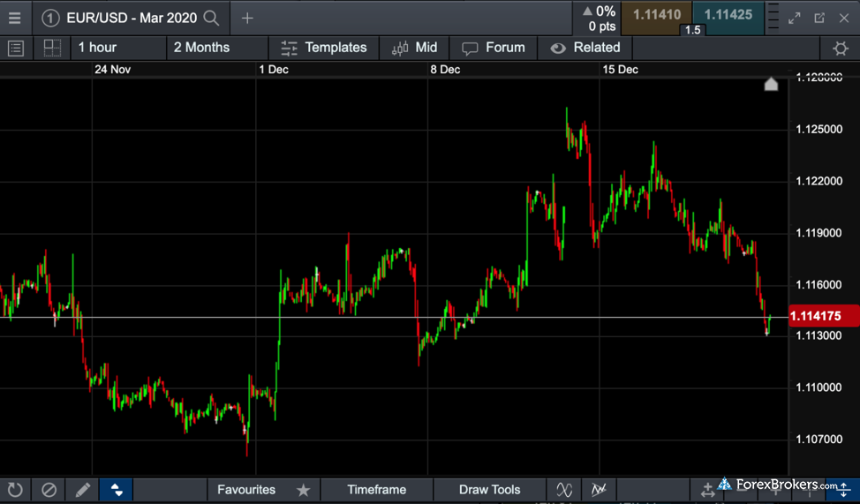Add a new chart tab with plus
This screenshot has height=504, width=860.
247,18
